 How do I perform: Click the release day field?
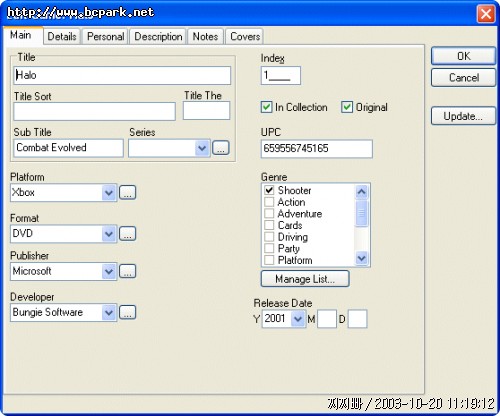357,319
